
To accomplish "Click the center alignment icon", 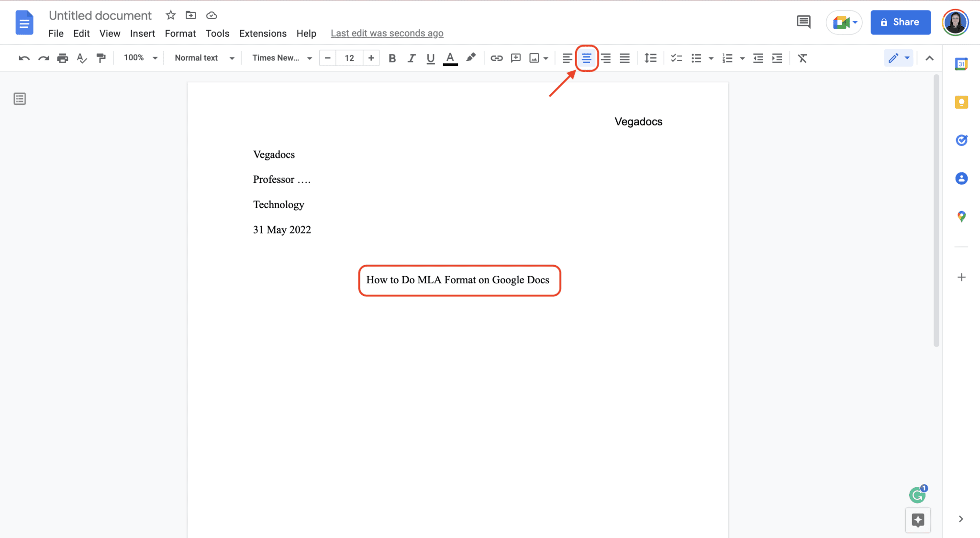I will tap(586, 57).
